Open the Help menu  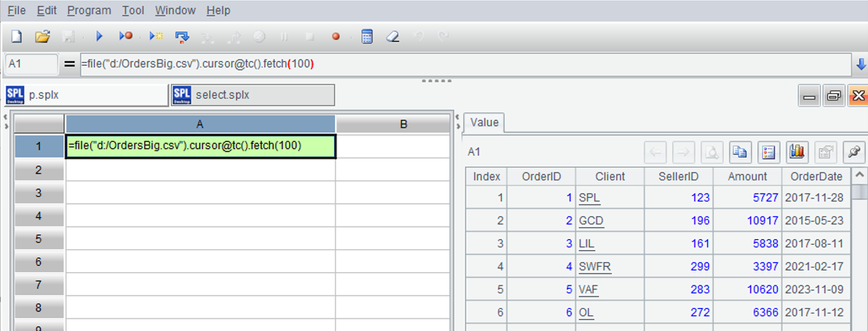pyautogui.click(x=218, y=10)
